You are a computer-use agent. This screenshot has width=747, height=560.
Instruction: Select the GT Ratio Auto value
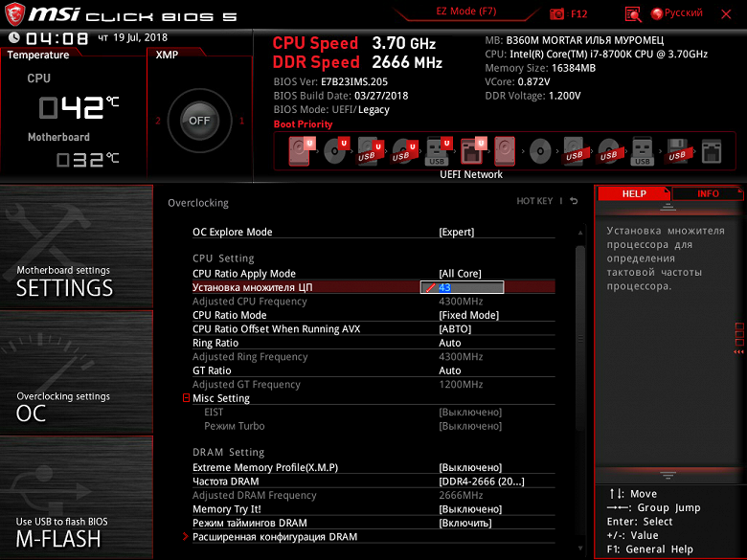coord(450,370)
